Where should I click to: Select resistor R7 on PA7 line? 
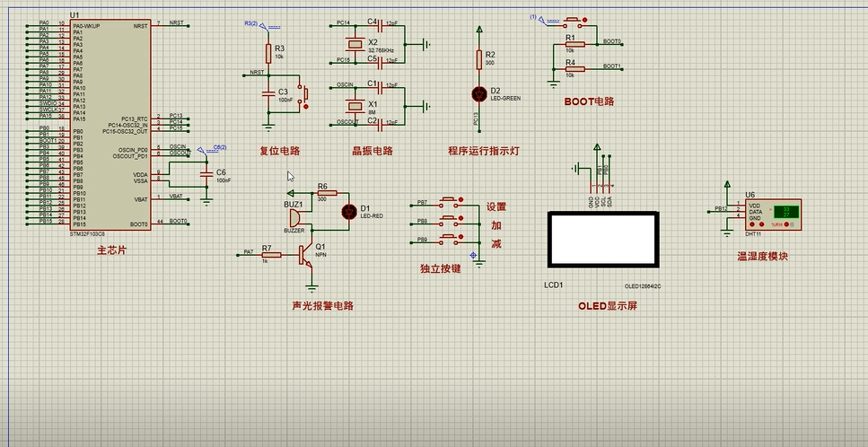coord(267,255)
